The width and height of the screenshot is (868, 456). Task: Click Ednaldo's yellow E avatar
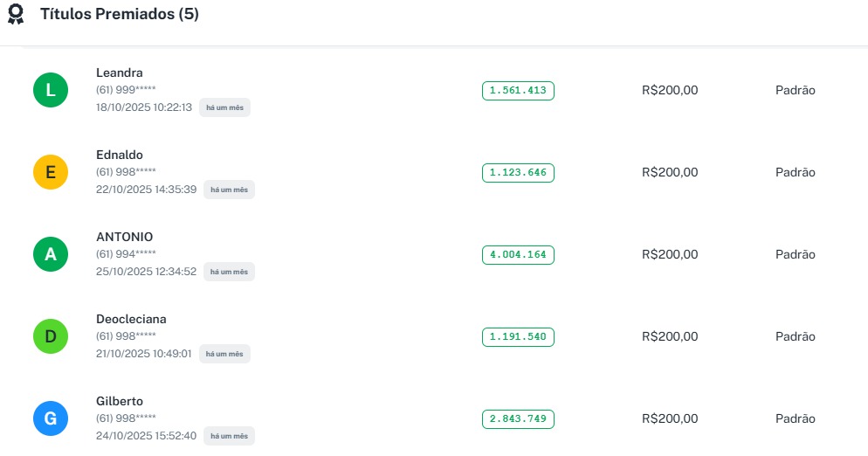51,172
